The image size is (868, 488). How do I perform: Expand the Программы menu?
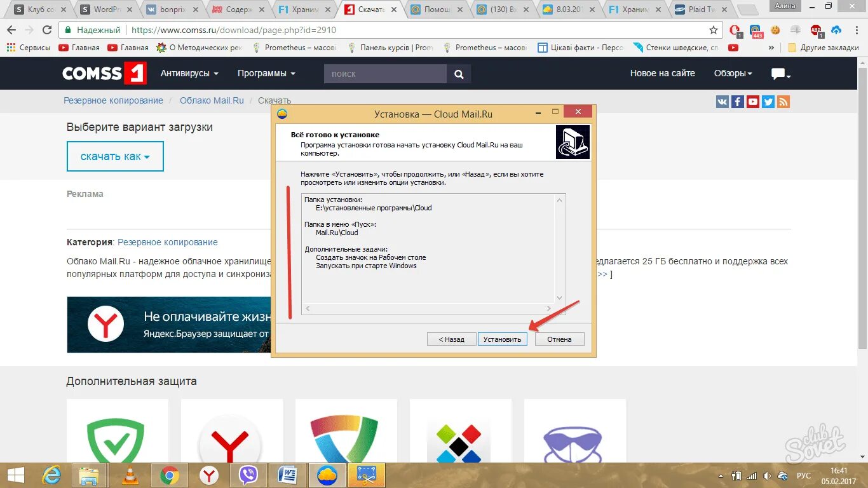tap(266, 74)
